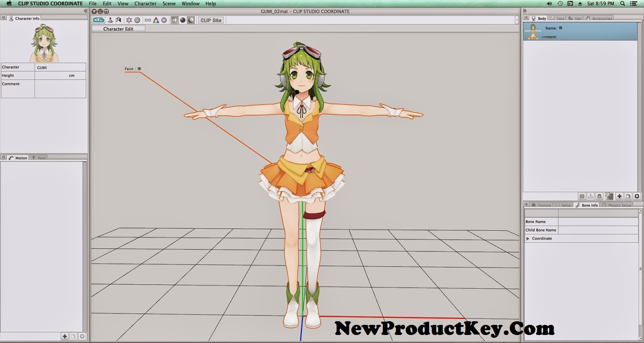This screenshot has width=644, height=343.
Task: Click the duplicate page icon in Motion panel
Action: pos(73,336)
